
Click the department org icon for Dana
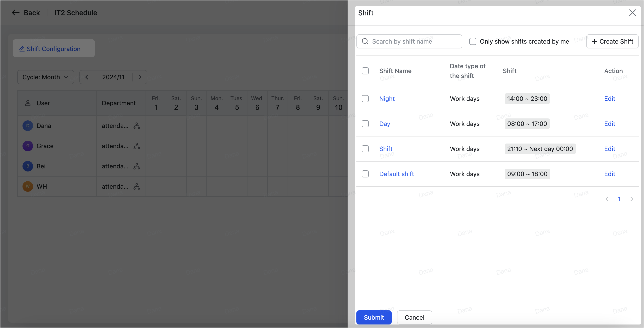point(137,126)
